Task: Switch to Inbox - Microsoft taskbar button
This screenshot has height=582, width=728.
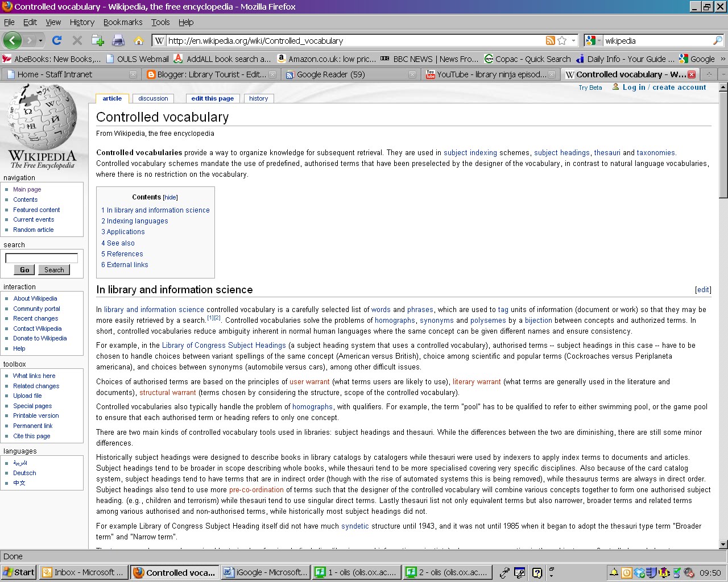Action: tap(84, 572)
